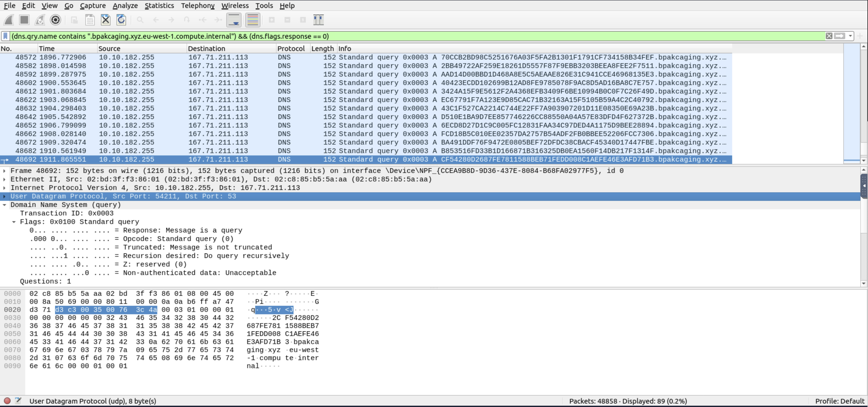Click inside the display filter field

417,36
